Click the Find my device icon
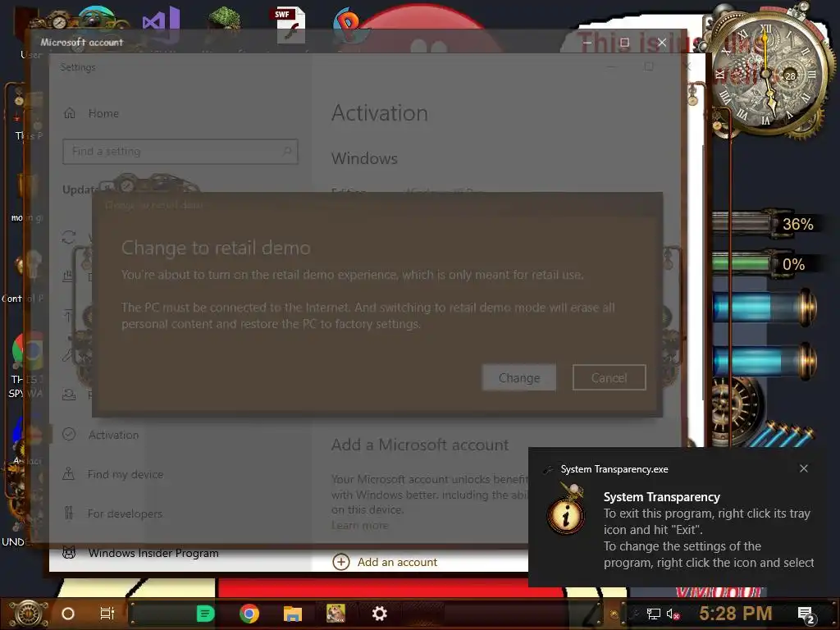The height and width of the screenshot is (630, 840). (x=69, y=473)
